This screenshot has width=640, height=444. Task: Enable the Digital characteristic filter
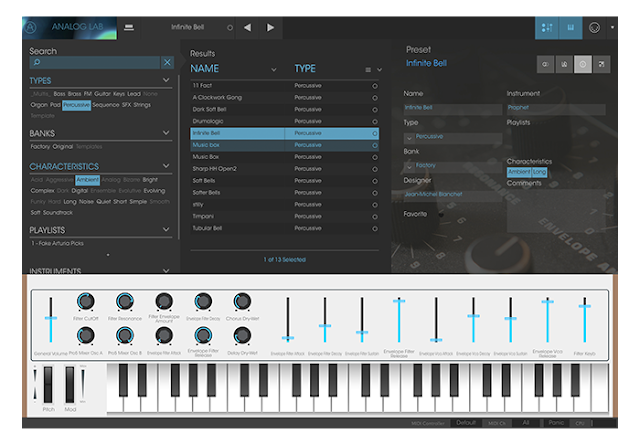(80, 191)
